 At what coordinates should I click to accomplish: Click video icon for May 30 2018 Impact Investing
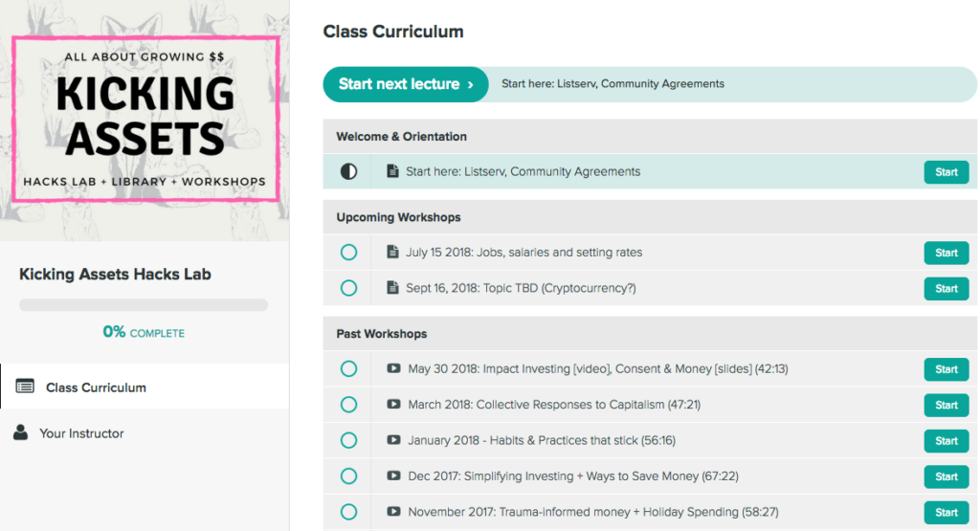[x=393, y=368]
